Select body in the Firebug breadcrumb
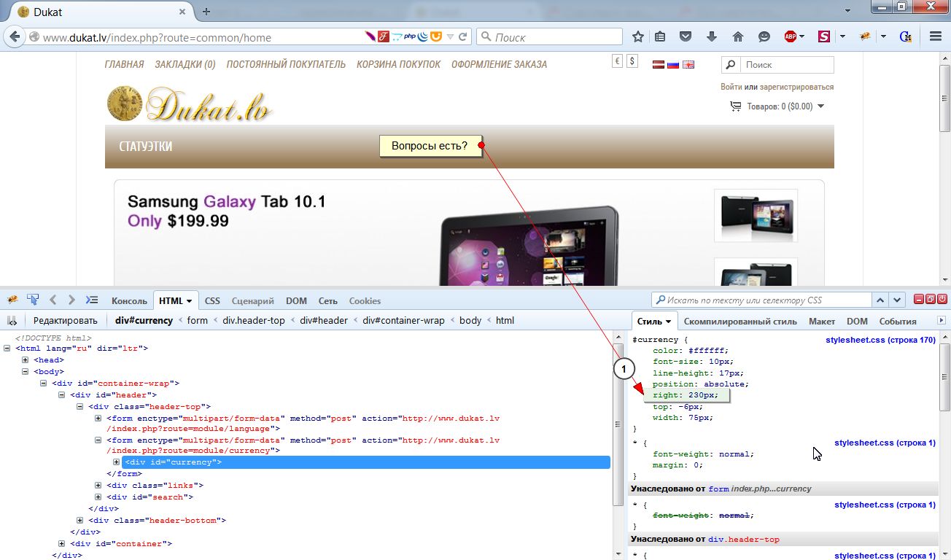 point(470,320)
